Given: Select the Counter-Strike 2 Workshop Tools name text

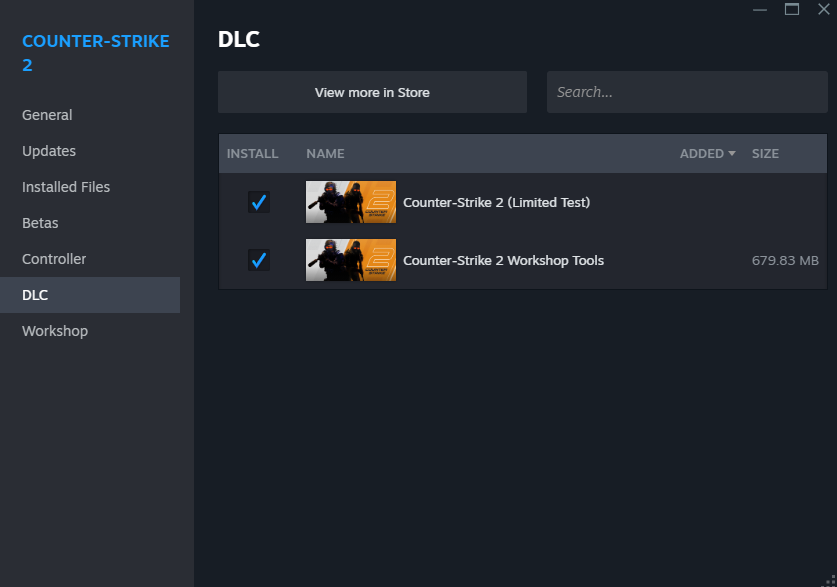Looking at the screenshot, I should [x=503, y=260].
